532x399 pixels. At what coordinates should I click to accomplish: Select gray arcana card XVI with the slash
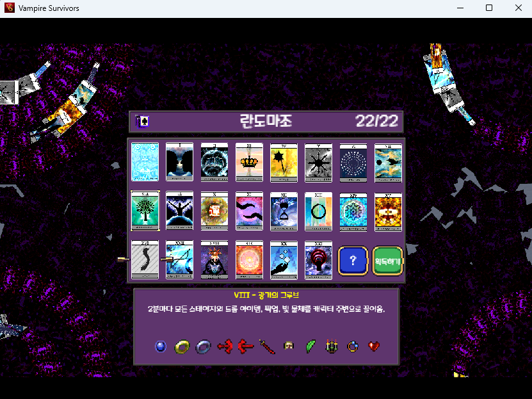click(145, 259)
